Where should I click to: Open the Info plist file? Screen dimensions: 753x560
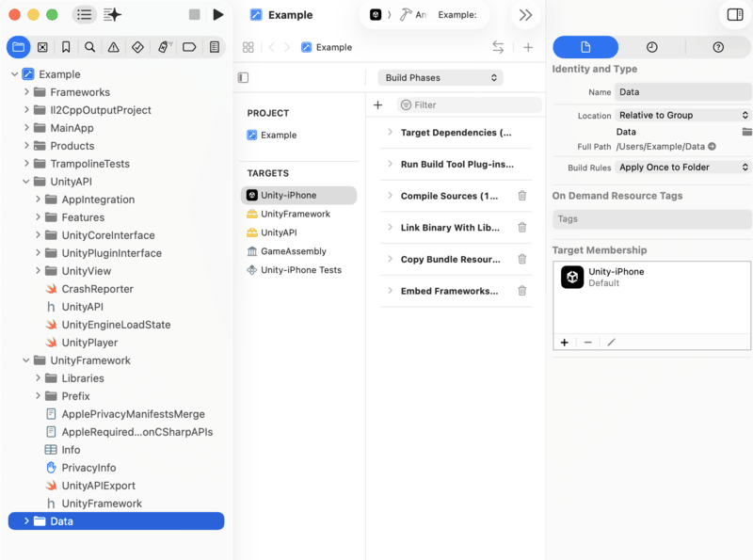[71, 450]
